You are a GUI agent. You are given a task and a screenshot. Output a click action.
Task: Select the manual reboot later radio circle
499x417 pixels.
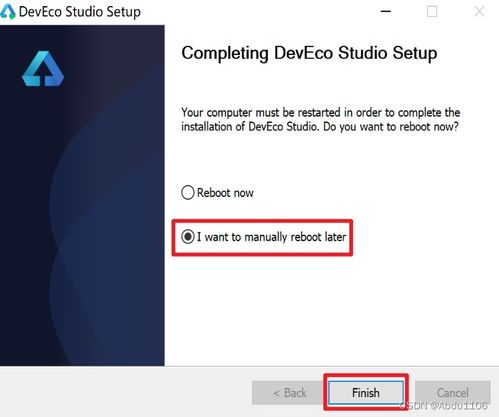point(188,237)
